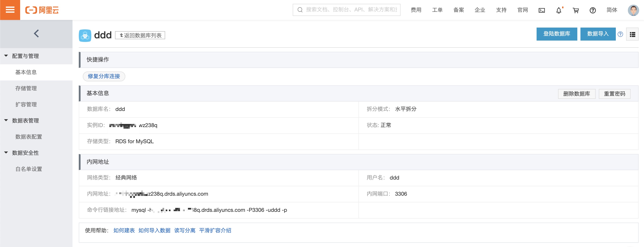The width and height of the screenshot is (644, 247).
Task: Click the 经典网络 network type value
Action: coord(126,178)
